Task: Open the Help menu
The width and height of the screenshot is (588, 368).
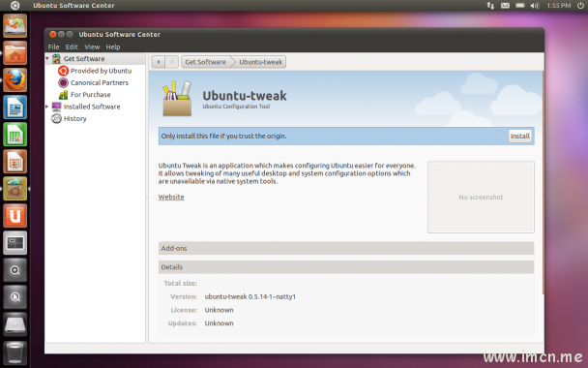Action: click(x=113, y=46)
